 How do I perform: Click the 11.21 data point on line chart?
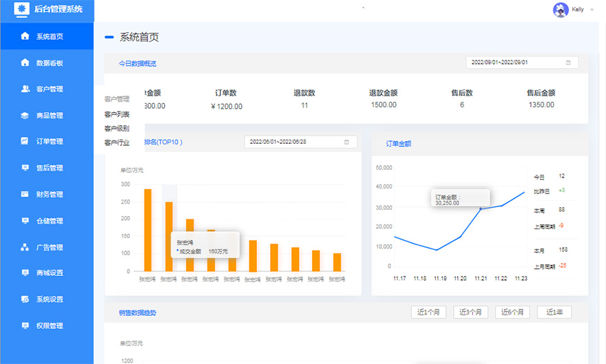[481, 208]
